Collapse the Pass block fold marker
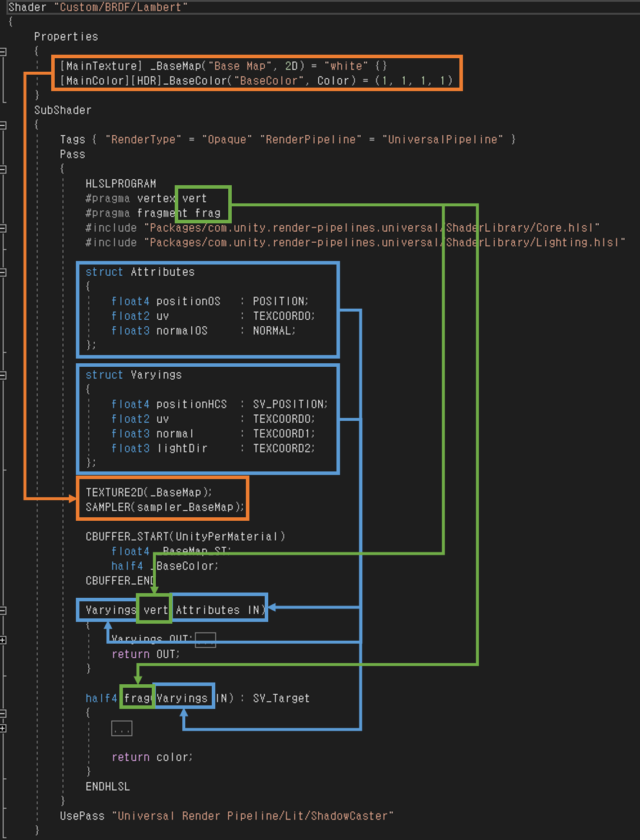Screen dimensions: 640x840 tap(3, 169)
